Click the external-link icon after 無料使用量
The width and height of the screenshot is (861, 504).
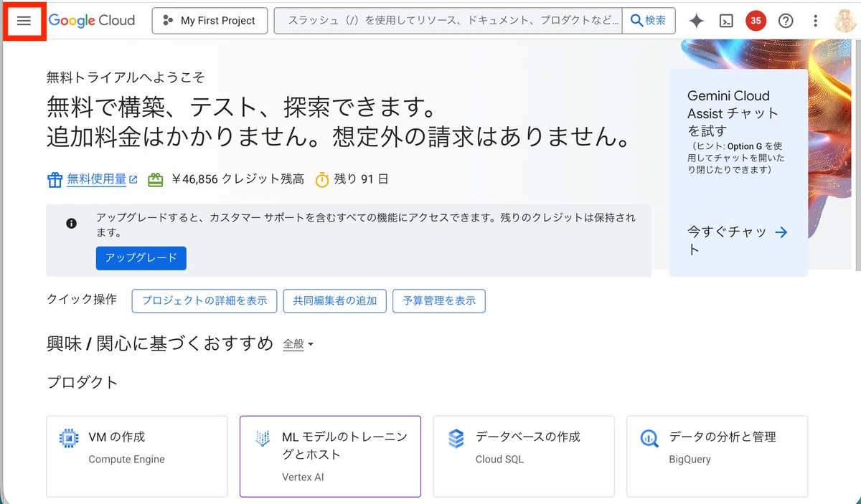(x=133, y=179)
